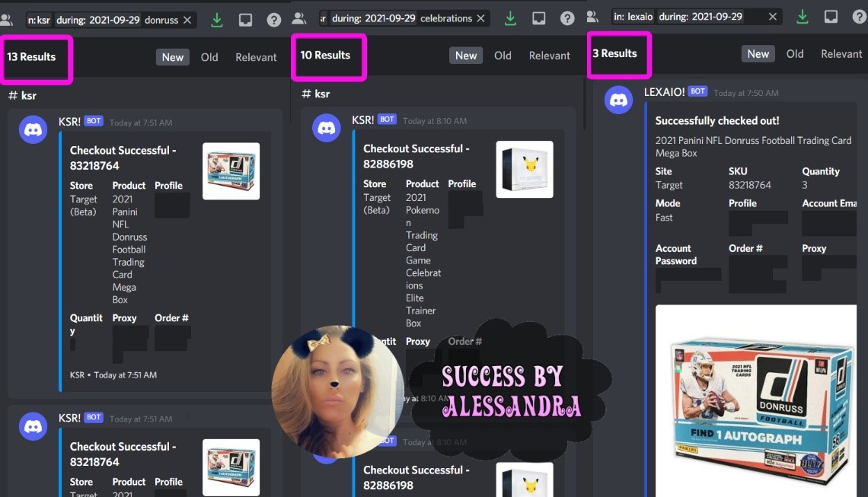The width and height of the screenshot is (868, 497).
Task: Open # ksr channel header above 8:10 AM message
Action: 316,94
